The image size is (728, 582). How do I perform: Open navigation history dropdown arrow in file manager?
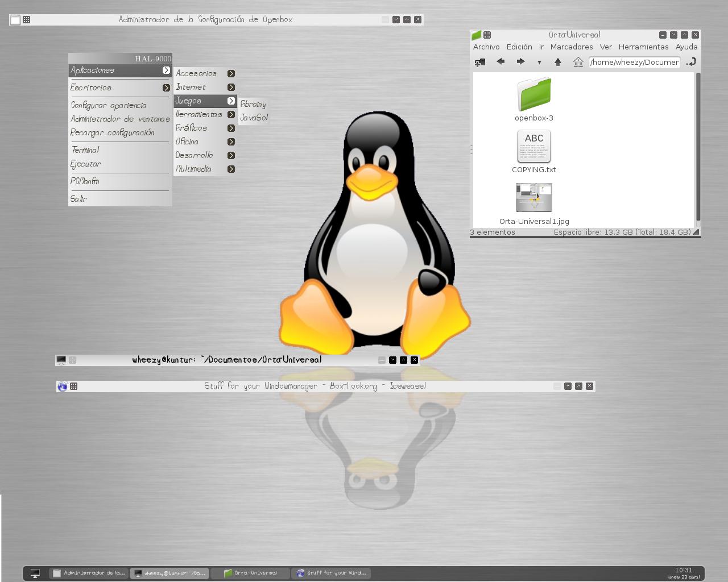point(539,63)
